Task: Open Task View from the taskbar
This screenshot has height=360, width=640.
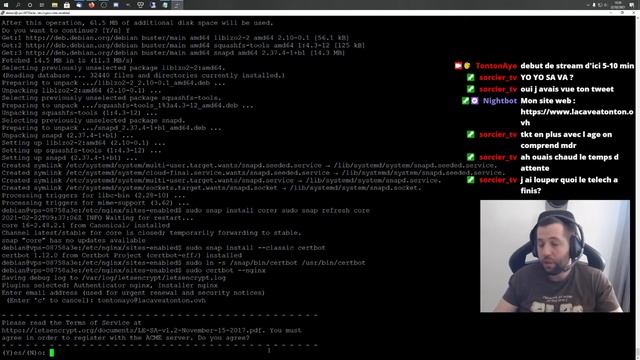Action: point(42,5)
